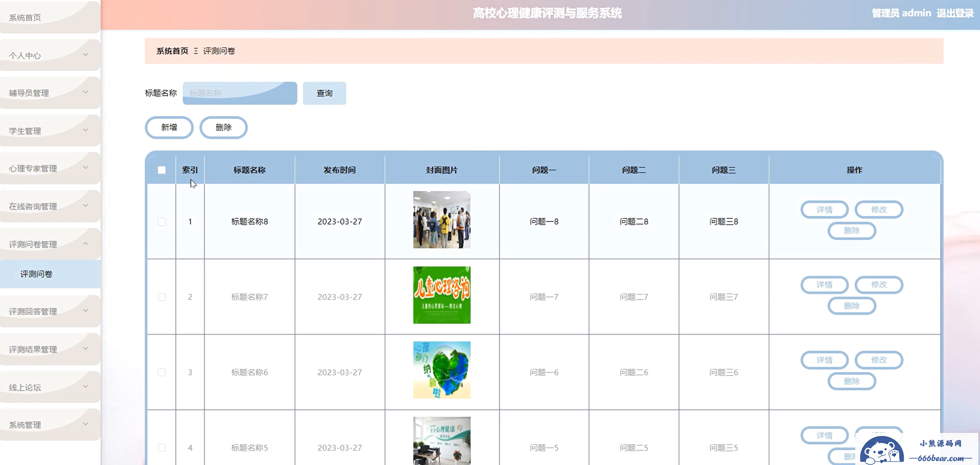Click 退出登录 in the header
The width and height of the screenshot is (980, 465).
tap(955, 13)
